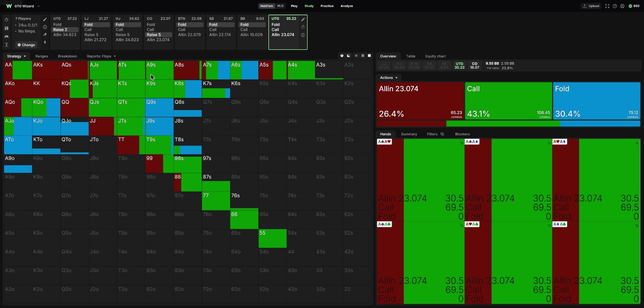Switch to Equity chart tab
Screen dimensions: 644x308
click(x=435, y=56)
